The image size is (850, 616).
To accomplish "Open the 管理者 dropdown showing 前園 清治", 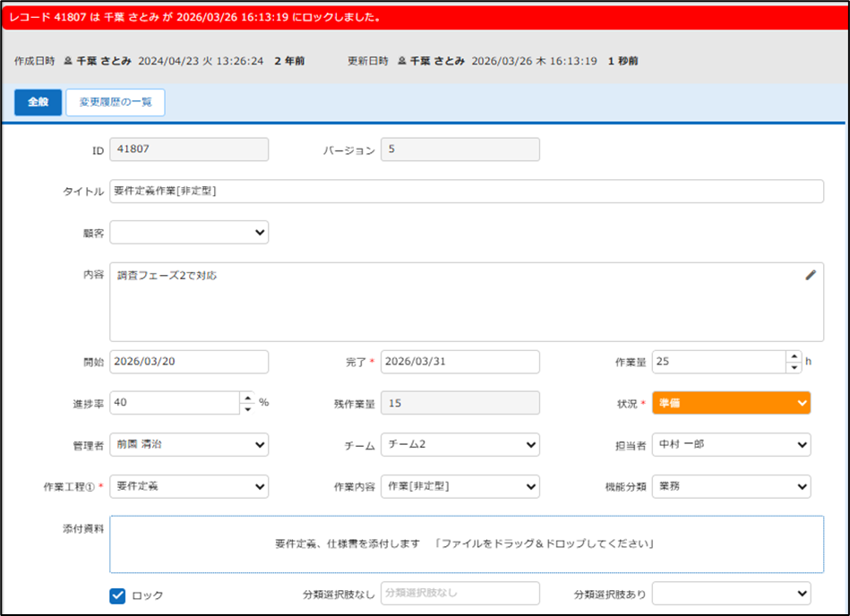I will click(x=189, y=445).
